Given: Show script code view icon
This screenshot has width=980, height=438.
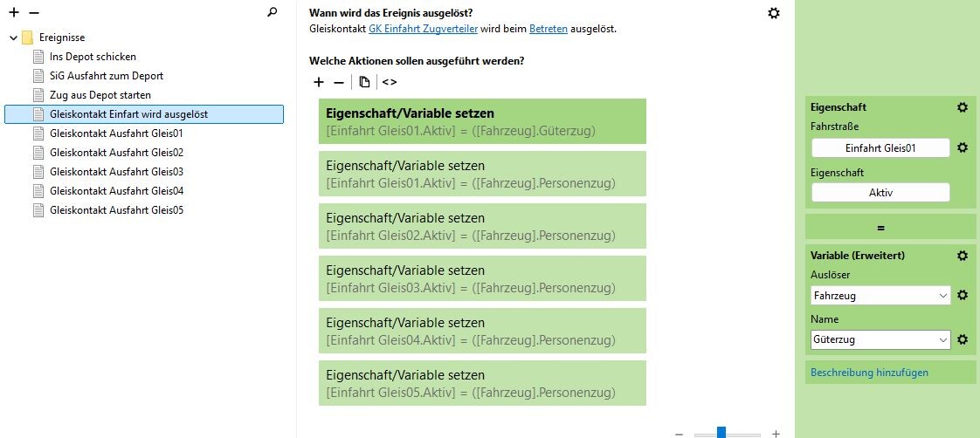Looking at the screenshot, I should click(390, 82).
